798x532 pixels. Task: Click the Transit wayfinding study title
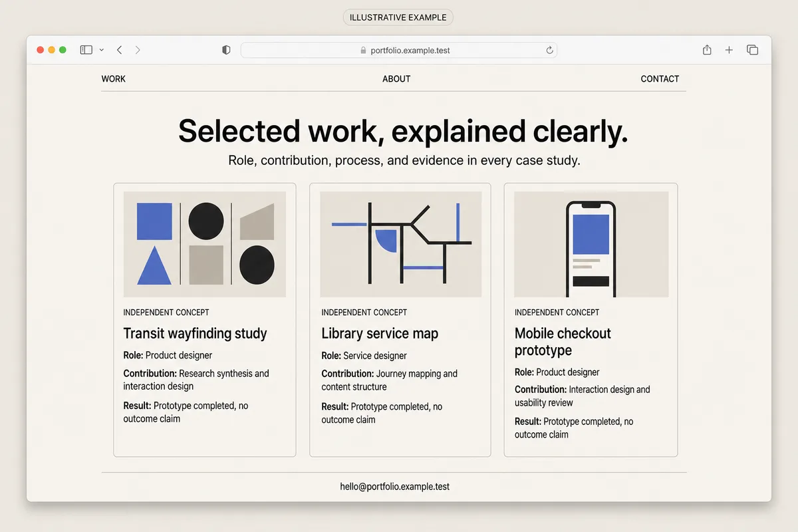pyautogui.click(x=195, y=334)
